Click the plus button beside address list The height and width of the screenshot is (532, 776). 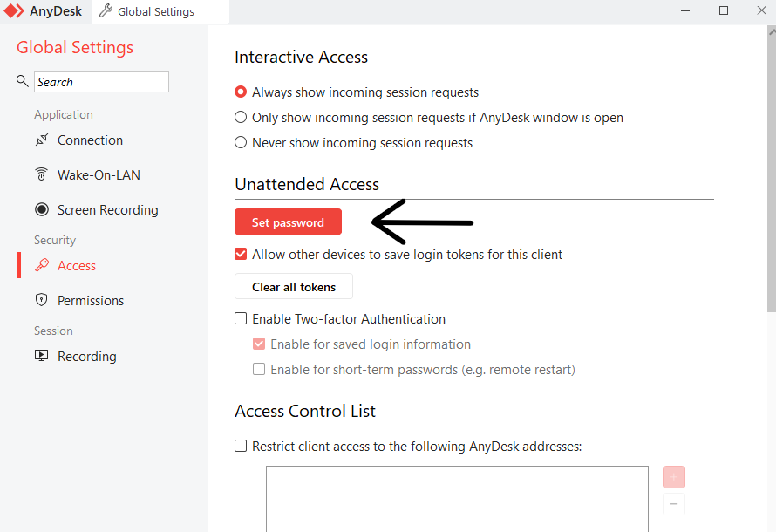(x=674, y=477)
